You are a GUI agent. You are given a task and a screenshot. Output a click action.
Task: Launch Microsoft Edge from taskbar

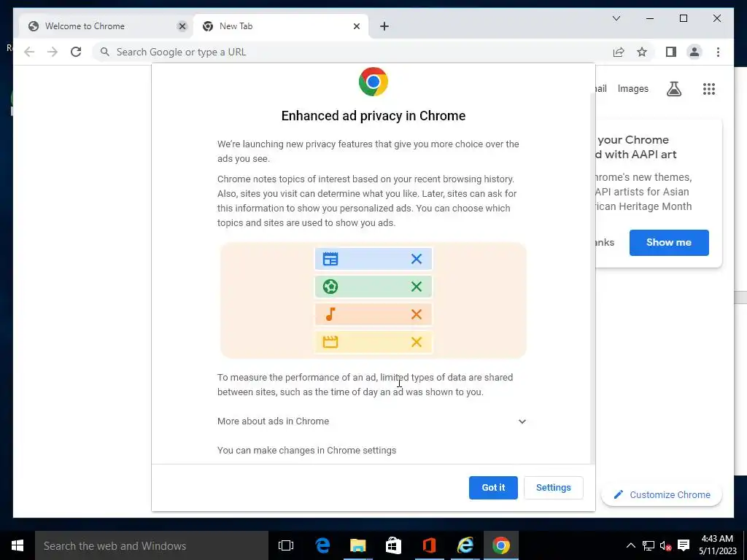pos(322,545)
